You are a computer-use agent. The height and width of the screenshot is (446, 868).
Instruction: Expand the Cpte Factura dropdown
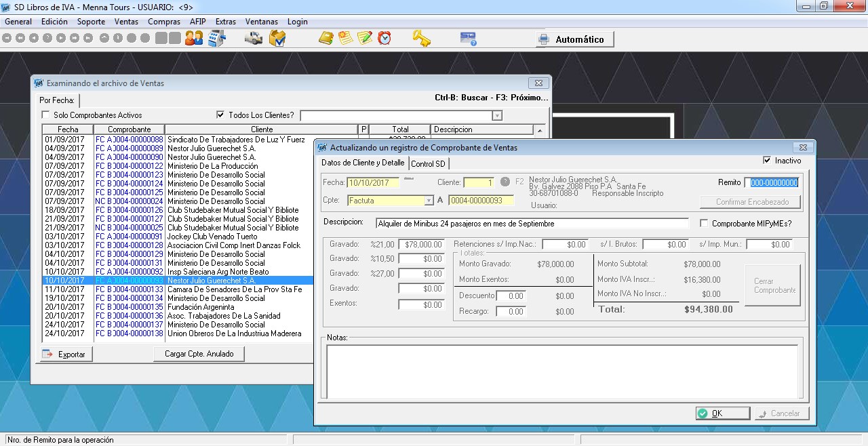429,201
